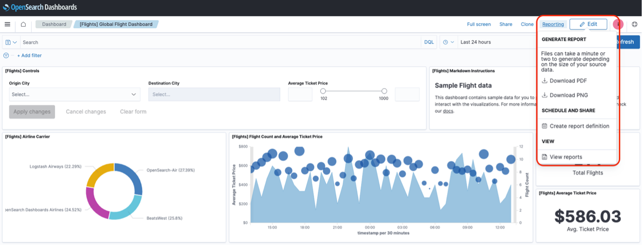Click the maximum Average Ticket Price field
644x246 pixels.
click(407, 95)
